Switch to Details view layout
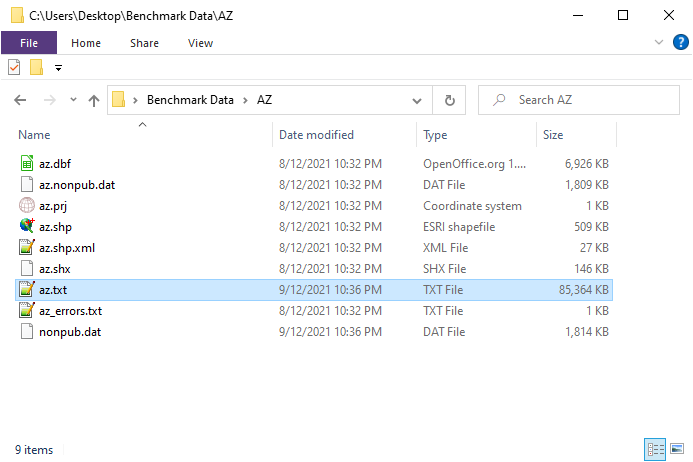 pos(655,450)
